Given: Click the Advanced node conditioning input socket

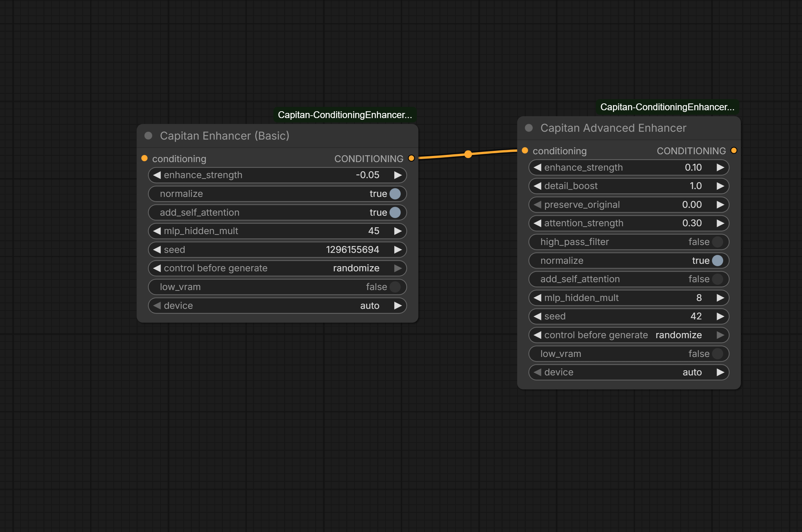Looking at the screenshot, I should [525, 150].
